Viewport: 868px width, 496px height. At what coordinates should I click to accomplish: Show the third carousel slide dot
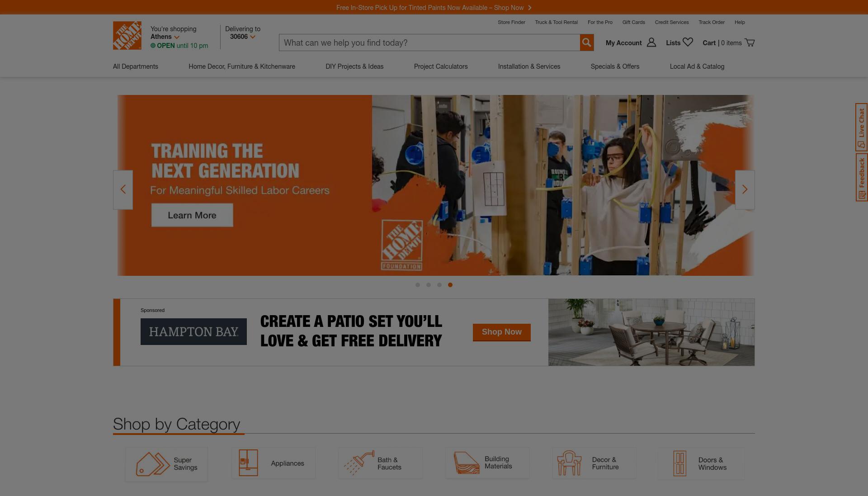[x=439, y=285]
